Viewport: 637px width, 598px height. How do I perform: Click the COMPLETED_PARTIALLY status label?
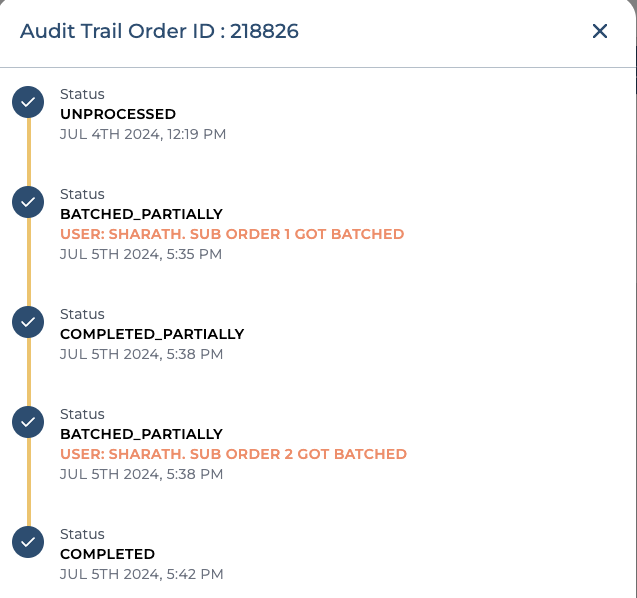tap(152, 334)
